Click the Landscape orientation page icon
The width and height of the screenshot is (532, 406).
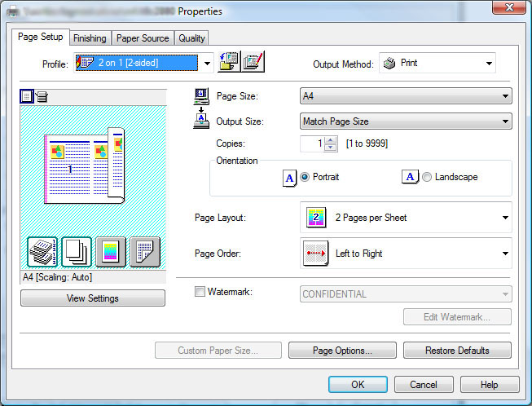[x=410, y=177]
